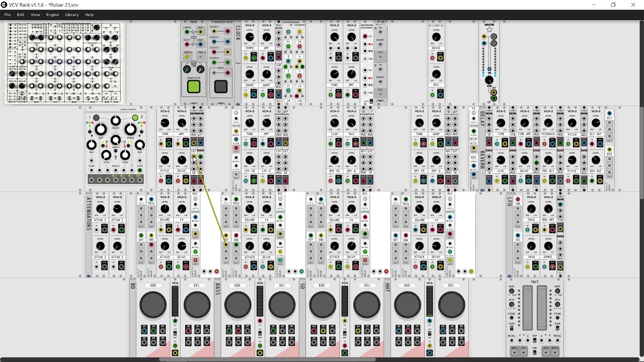Viewport: 644px width, 362px height.
Task: Click the LFO FREQ knob
Action: (x=532, y=209)
